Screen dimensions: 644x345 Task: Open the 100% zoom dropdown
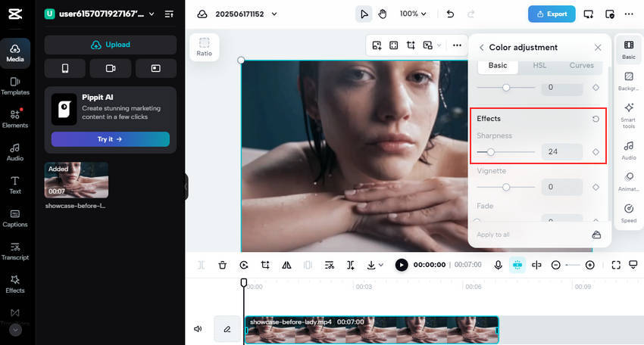tap(413, 14)
